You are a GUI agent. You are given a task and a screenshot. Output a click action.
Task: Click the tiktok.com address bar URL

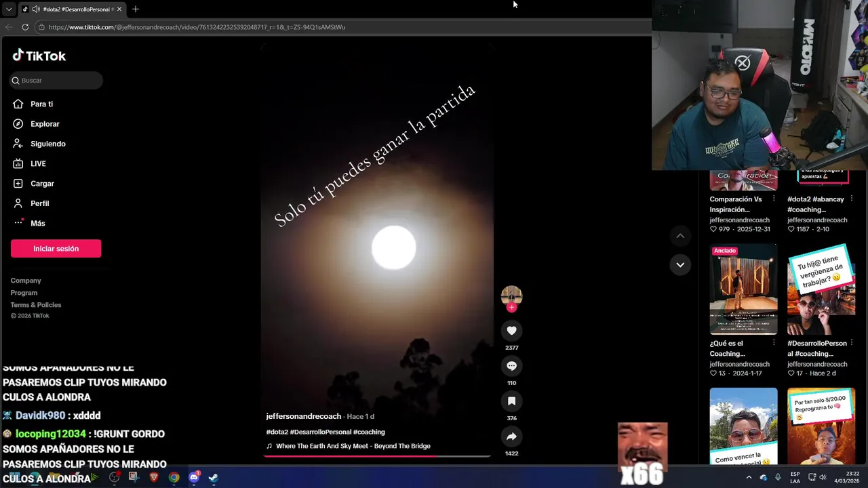(197, 27)
